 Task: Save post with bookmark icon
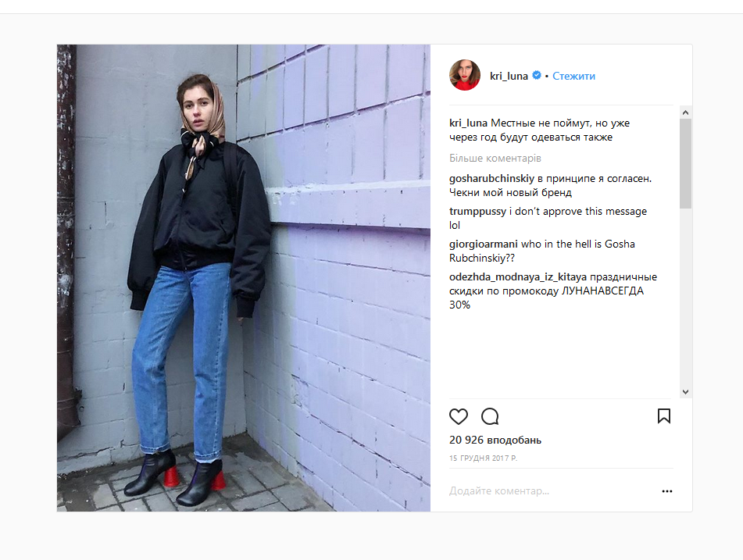(664, 416)
